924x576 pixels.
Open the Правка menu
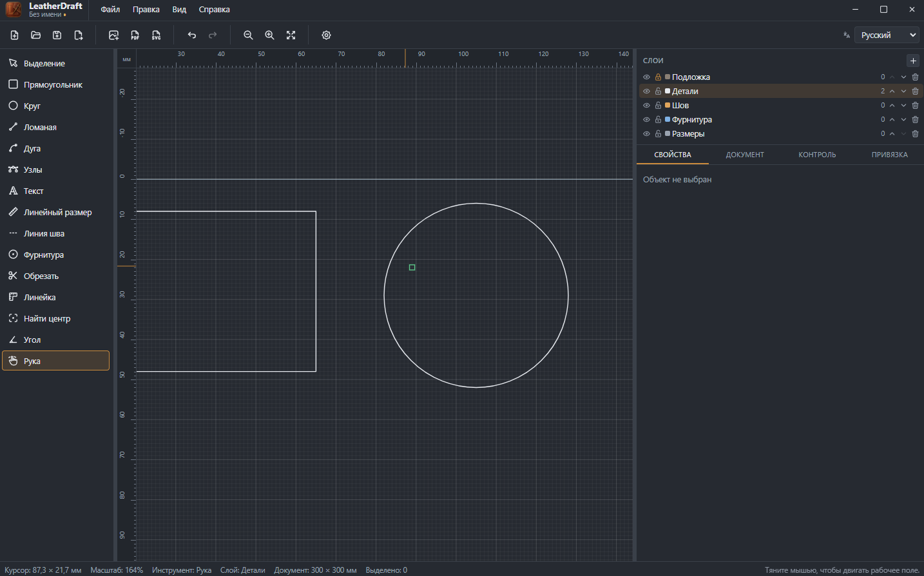tap(146, 10)
